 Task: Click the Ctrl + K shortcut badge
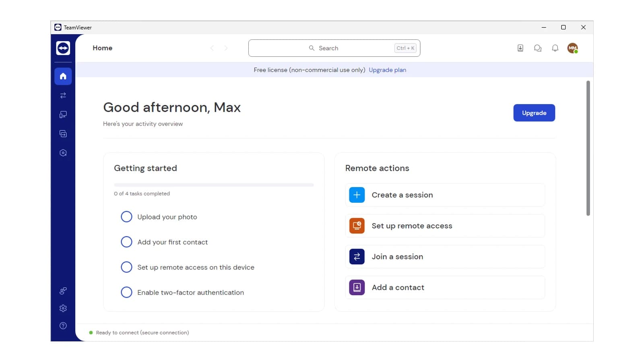tap(405, 48)
